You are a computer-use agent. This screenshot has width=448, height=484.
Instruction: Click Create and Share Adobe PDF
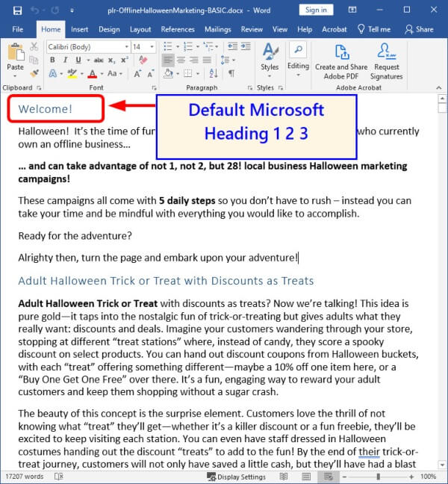click(x=341, y=62)
